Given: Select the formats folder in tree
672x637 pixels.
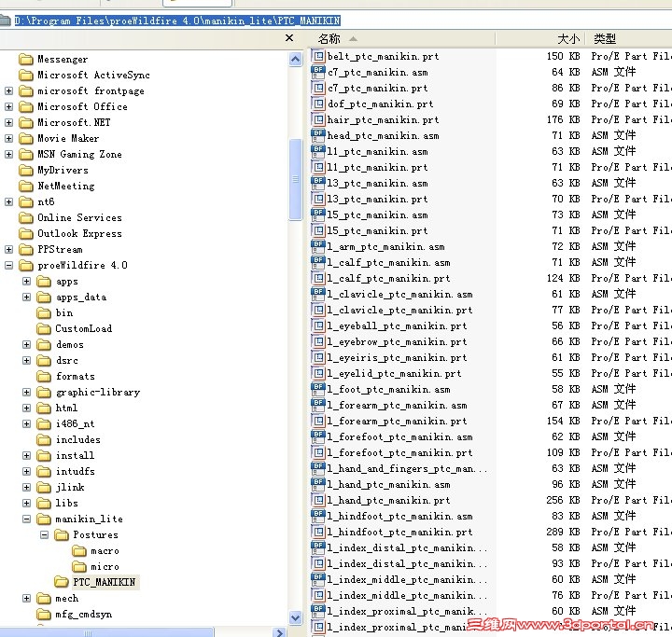Looking at the screenshot, I should [76, 376].
